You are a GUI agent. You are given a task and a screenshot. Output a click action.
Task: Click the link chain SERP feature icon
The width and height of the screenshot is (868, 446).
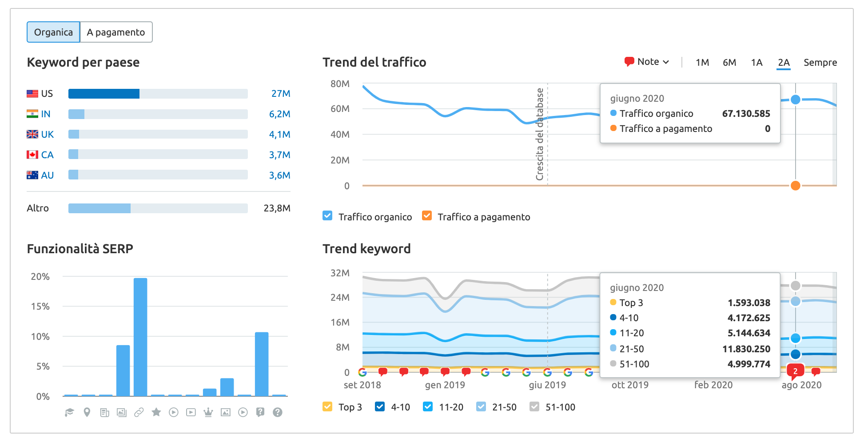[x=139, y=413]
